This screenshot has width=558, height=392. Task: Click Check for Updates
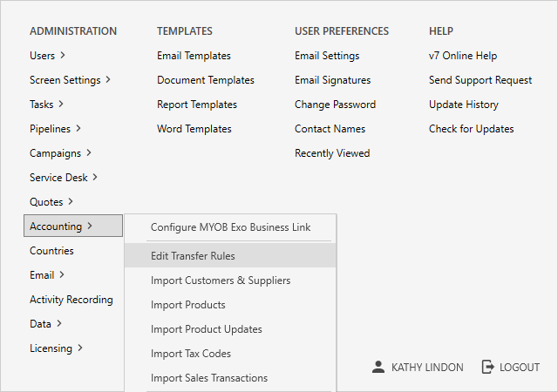coord(472,129)
